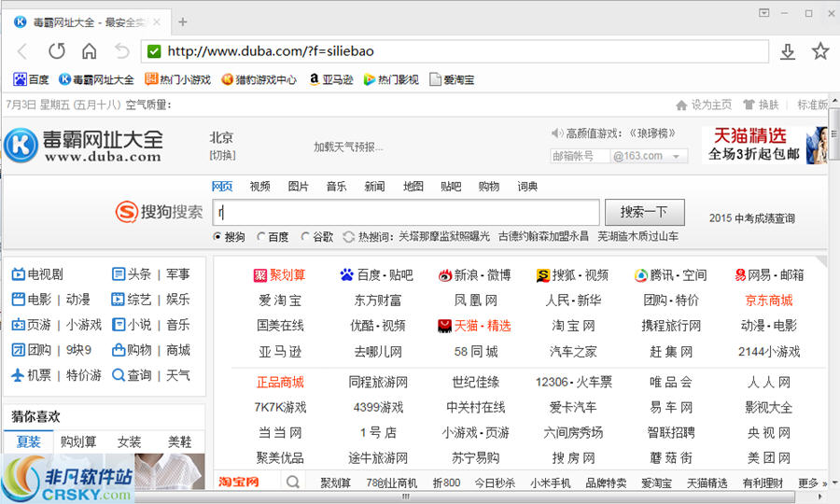The height and width of the screenshot is (504, 840).
Task: Click the green security shield in address bar
Action: tap(154, 51)
